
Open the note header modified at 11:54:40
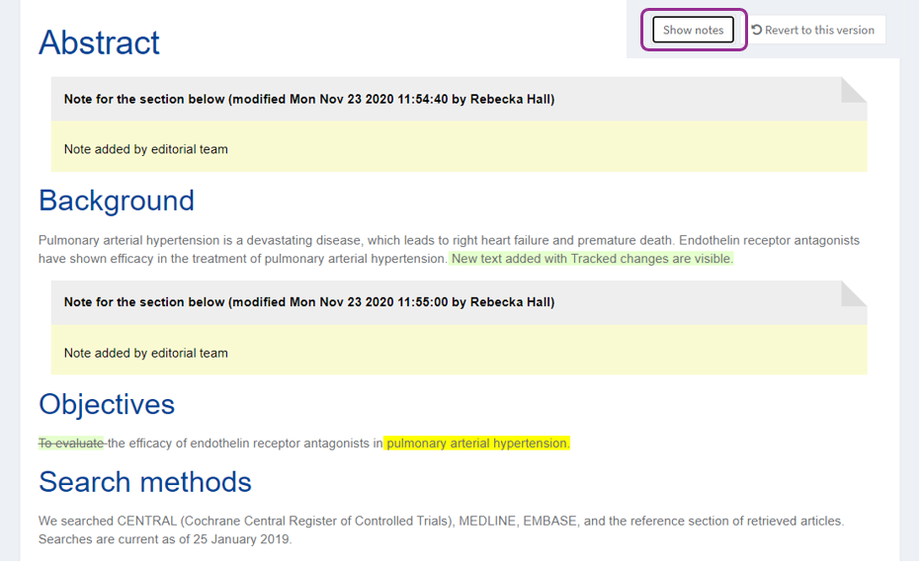coord(308,99)
